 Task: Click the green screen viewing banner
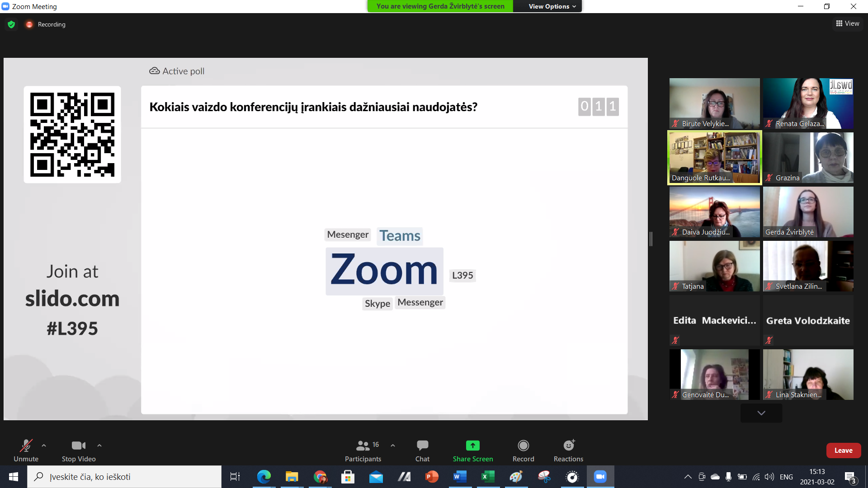pos(440,6)
